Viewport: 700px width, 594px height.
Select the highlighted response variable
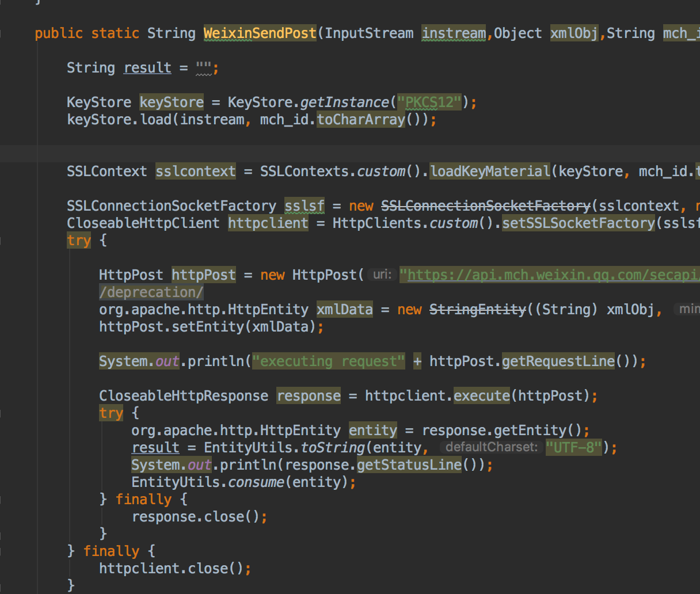[309, 395]
